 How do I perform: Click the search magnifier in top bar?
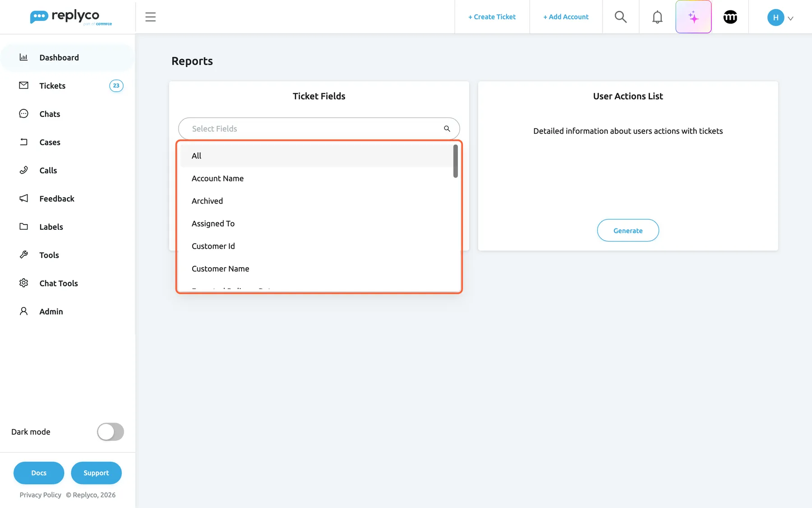[621, 17]
